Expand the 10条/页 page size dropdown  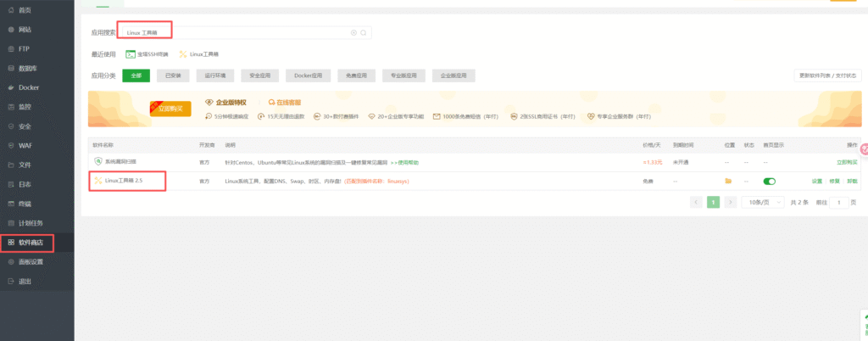(761, 203)
